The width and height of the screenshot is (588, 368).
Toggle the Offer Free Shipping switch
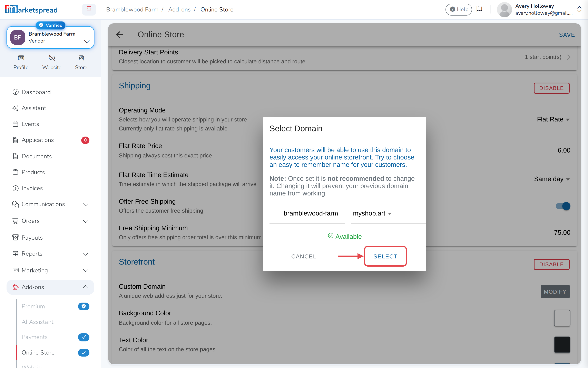563,206
